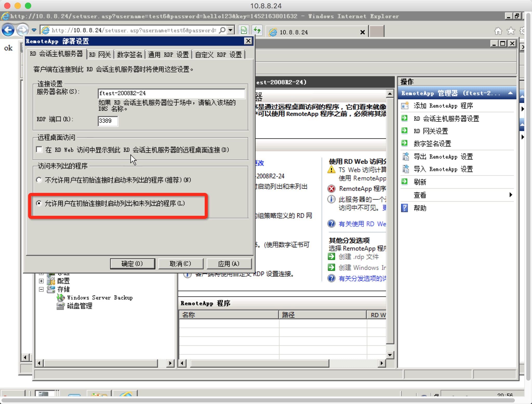Viewport: 532px width, 404px height.
Task: Click the blue 帮助 question mark icon
Action: tap(404, 208)
